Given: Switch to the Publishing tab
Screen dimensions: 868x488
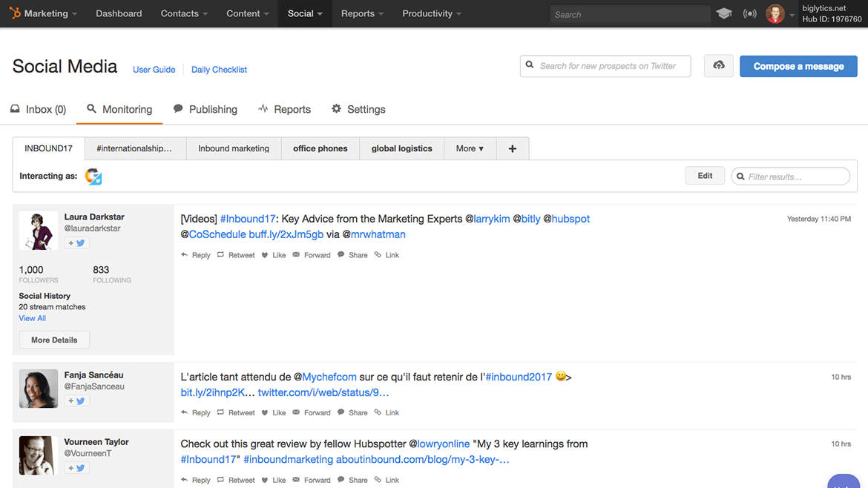Looking at the screenshot, I should tap(206, 109).
